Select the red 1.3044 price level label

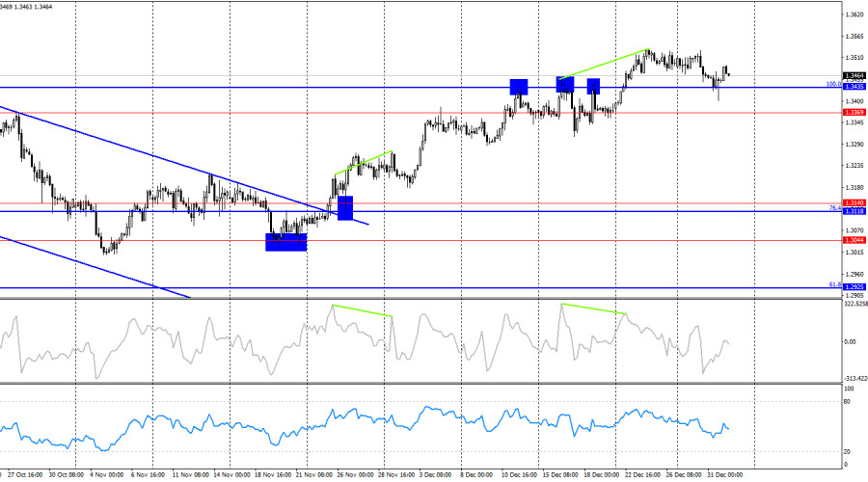854,240
